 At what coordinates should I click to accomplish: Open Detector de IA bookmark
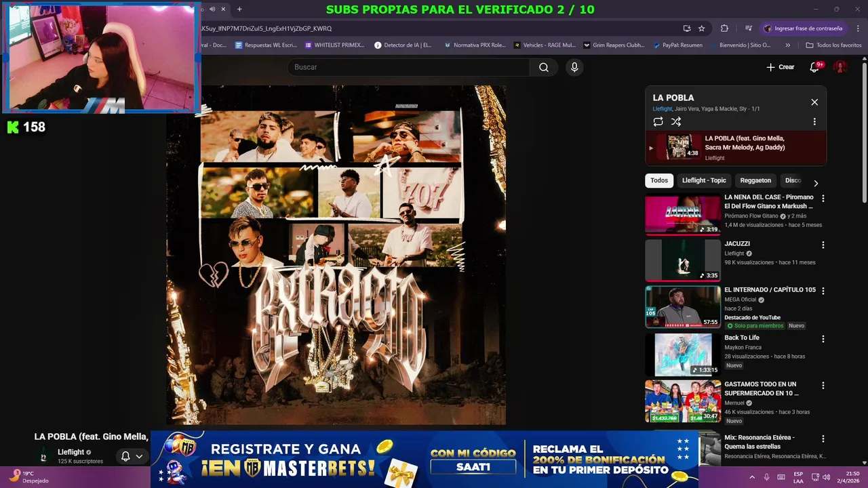tap(403, 45)
